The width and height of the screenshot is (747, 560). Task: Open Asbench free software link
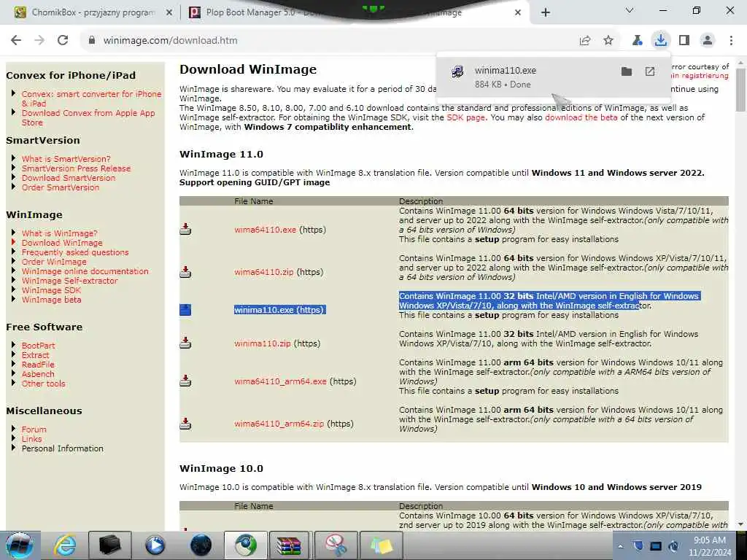point(38,374)
